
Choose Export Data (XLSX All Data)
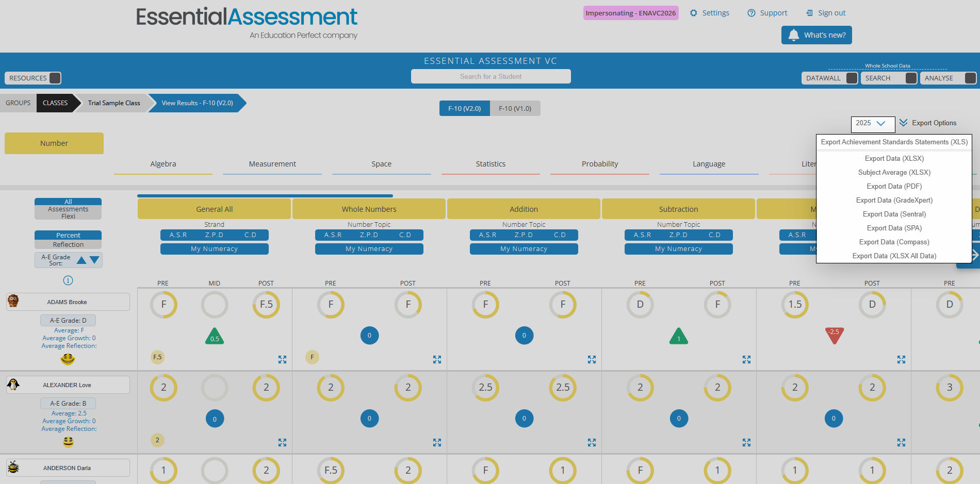pos(894,256)
